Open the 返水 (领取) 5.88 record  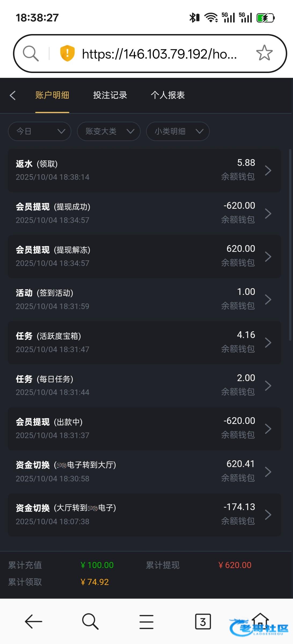click(144, 170)
